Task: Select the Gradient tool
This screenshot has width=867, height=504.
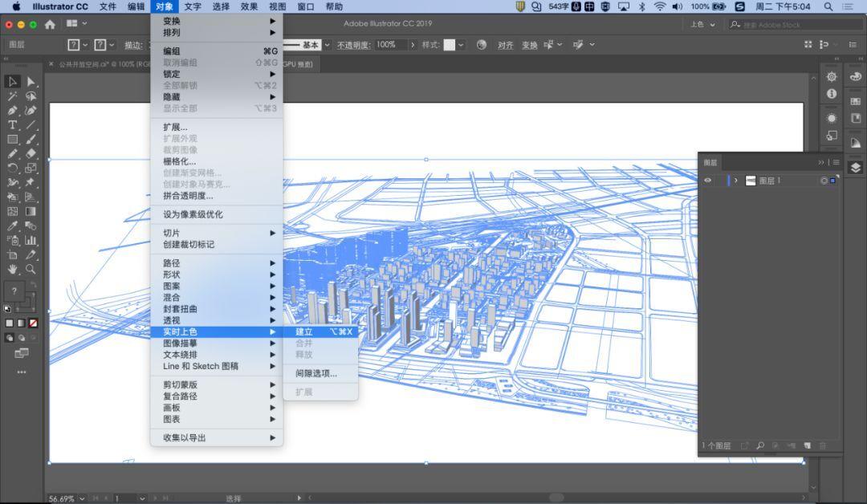Action: [x=31, y=211]
